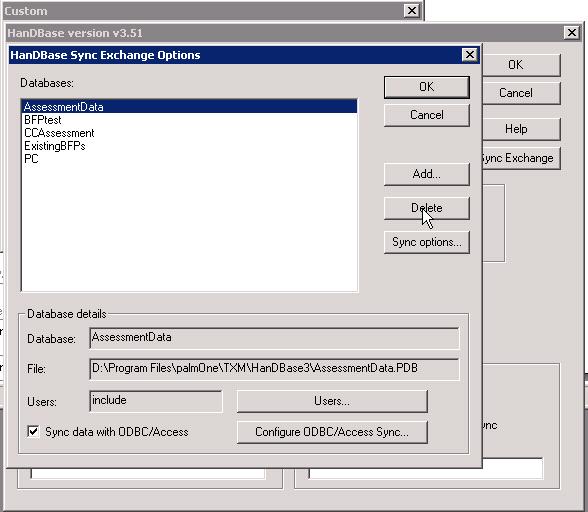Click the Add... button
The height and width of the screenshot is (512, 588).
coord(426,174)
